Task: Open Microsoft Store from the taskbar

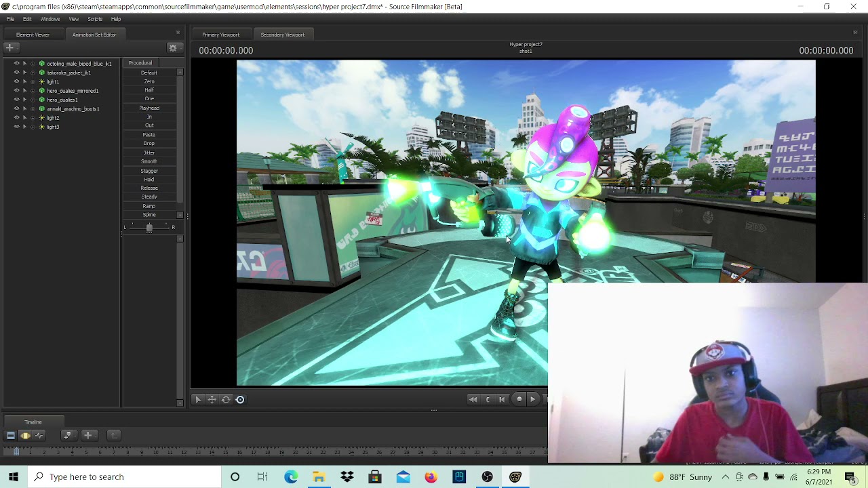Action: [375, 477]
